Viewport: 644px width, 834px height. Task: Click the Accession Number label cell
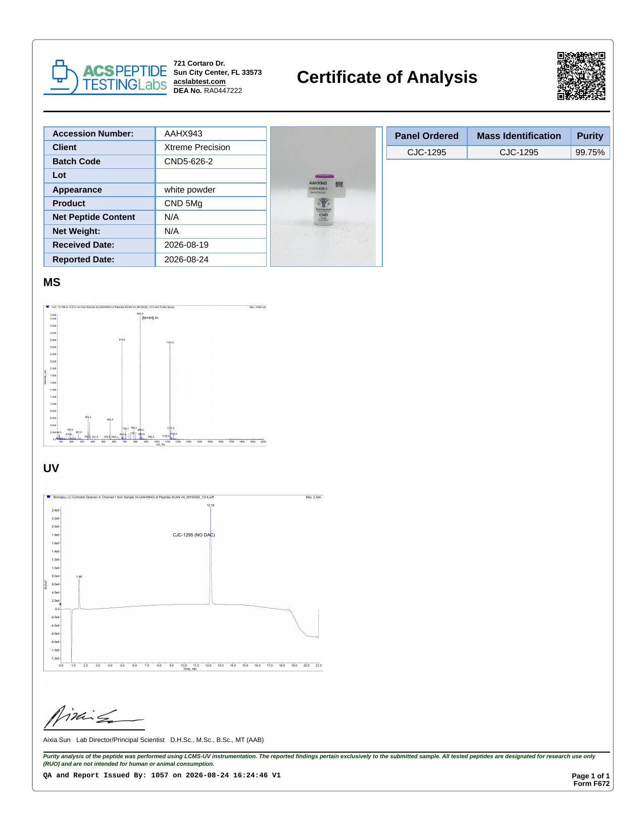[100, 133]
